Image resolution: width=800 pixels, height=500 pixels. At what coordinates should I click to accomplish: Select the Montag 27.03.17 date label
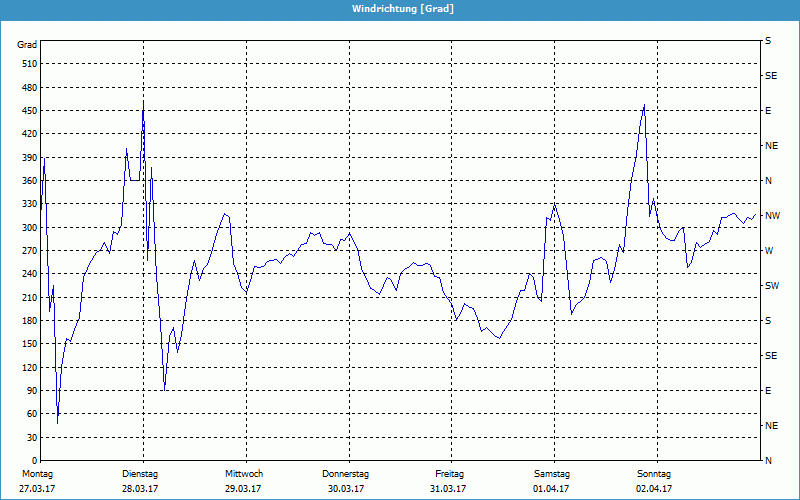(x=36, y=481)
